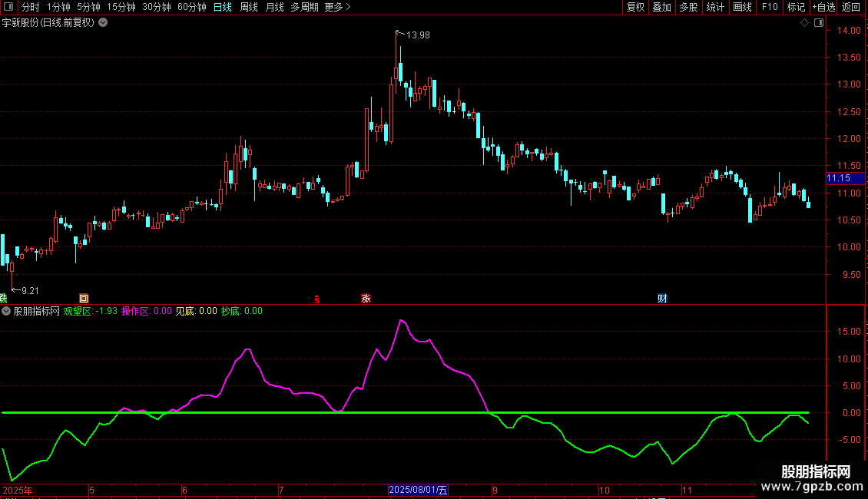Image resolution: width=868 pixels, height=499 pixels.
Task: Click month 6 on the time axis
Action: pos(184,490)
